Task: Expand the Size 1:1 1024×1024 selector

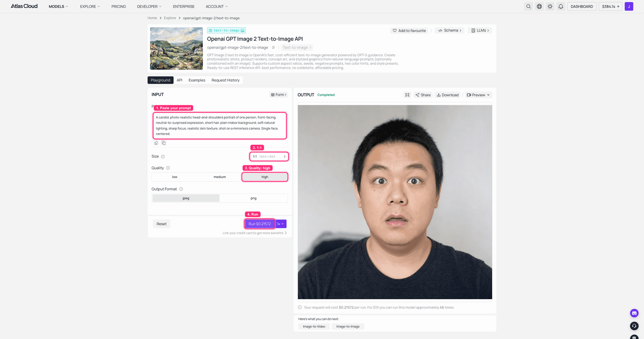Action: click(269, 156)
